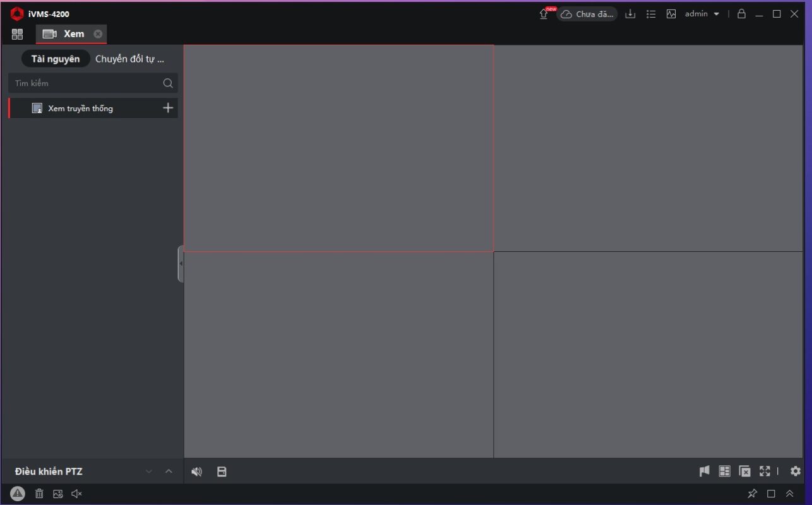The height and width of the screenshot is (505, 812).
Task: Open alarm warning triangle icon
Action: tap(18, 494)
